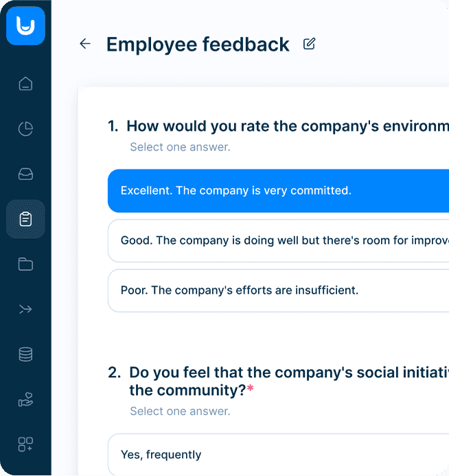Choose 'Good. The company is doing well' answer
Viewport: 449px width, 476px height.
tap(278, 241)
